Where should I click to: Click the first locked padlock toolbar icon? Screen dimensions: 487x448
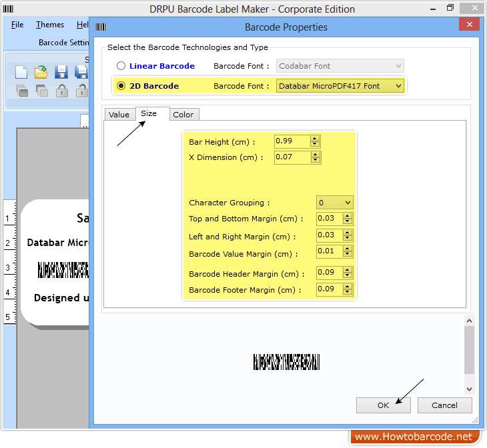(62, 91)
